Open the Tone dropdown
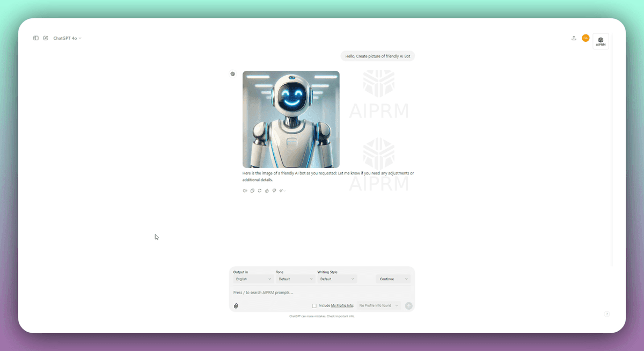This screenshot has height=351, width=644. click(295, 279)
